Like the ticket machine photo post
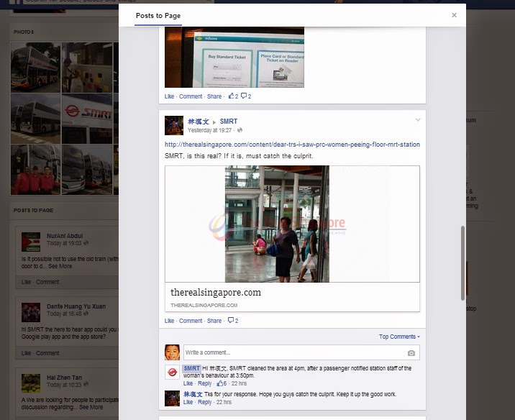The height and width of the screenshot is (420, 515). (x=169, y=96)
